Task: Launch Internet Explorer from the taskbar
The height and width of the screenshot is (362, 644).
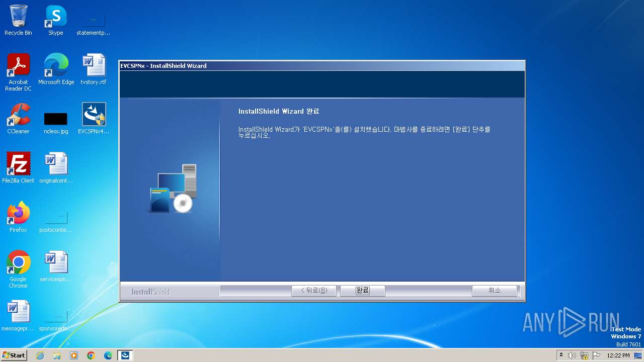Action: [x=40, y=355]
